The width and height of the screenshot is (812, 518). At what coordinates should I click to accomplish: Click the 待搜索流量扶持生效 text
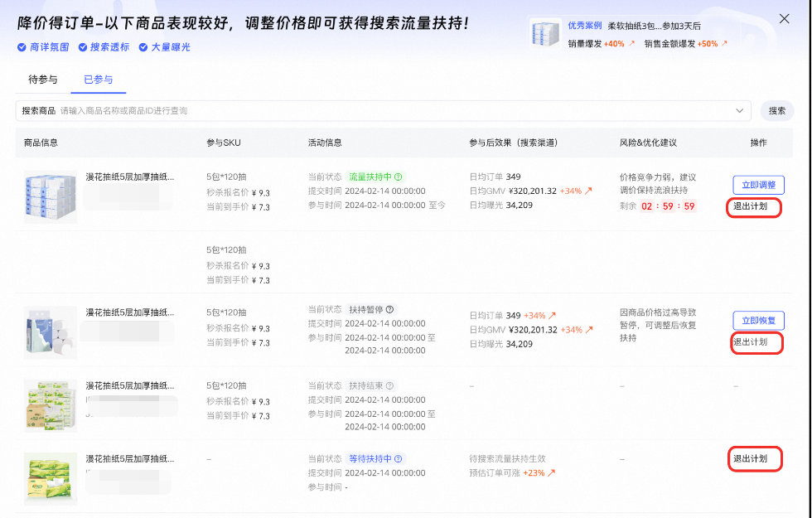click(x=507, y=459)
